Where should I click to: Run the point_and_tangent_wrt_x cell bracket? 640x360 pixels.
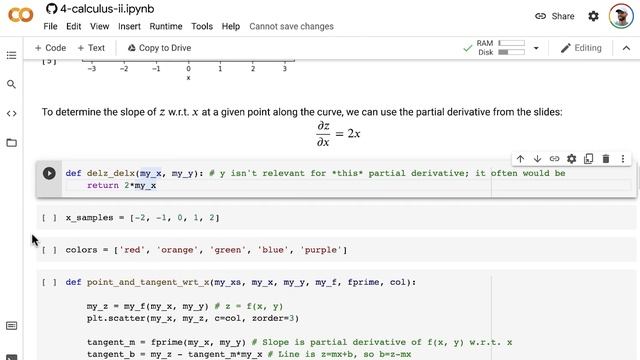pyautogui.click(x=49, y=282)
